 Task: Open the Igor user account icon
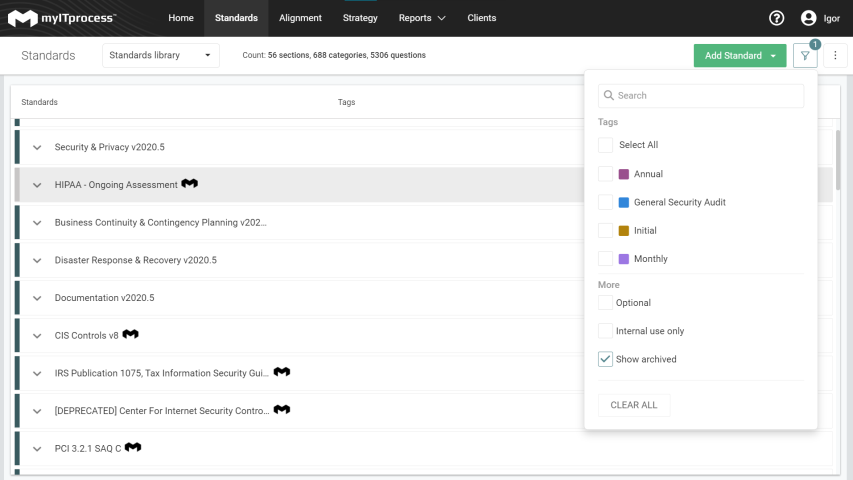pyautogui.click(x=808, y=18)
